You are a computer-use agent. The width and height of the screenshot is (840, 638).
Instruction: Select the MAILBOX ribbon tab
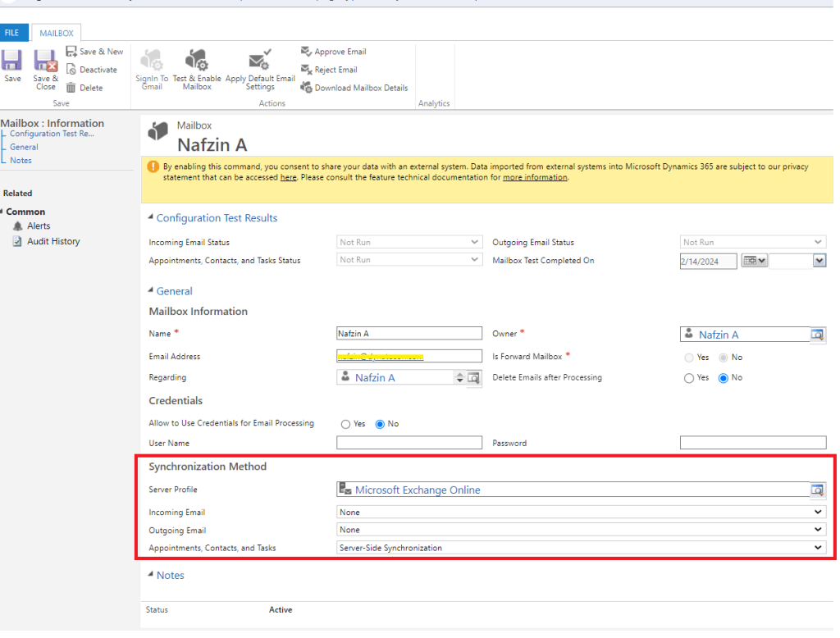click(x=57, y=34)
